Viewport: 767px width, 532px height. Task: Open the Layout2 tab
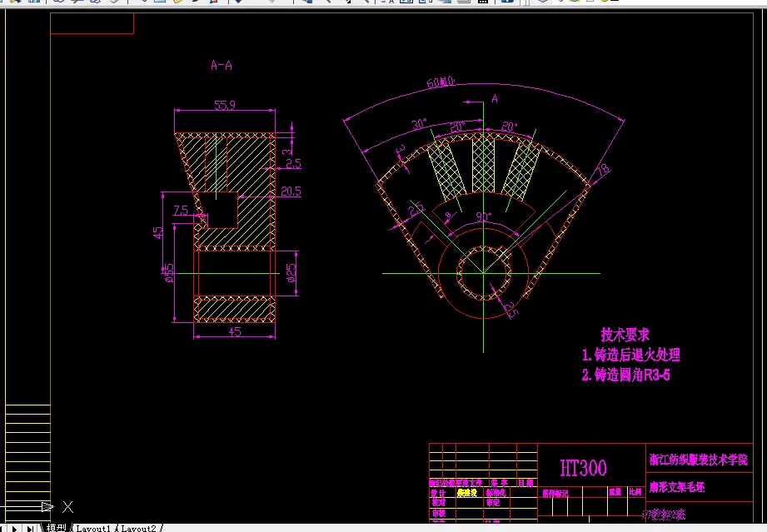[x=138, y=528]
